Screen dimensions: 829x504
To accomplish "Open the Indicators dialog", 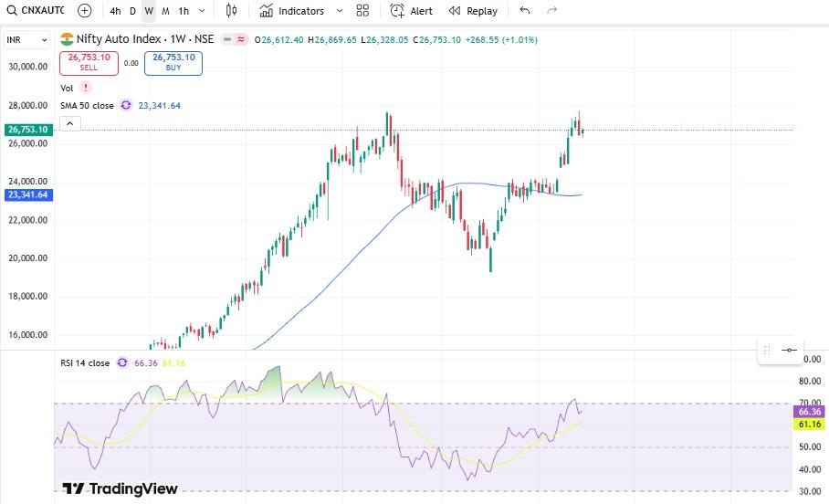I will (291, 11).
